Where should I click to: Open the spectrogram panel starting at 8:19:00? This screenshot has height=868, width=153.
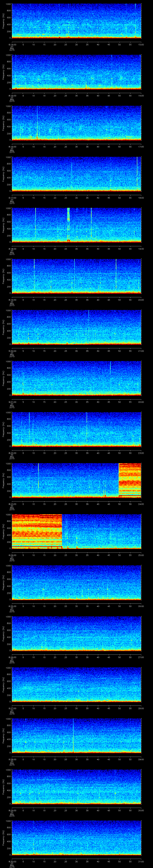click(76, 276)
